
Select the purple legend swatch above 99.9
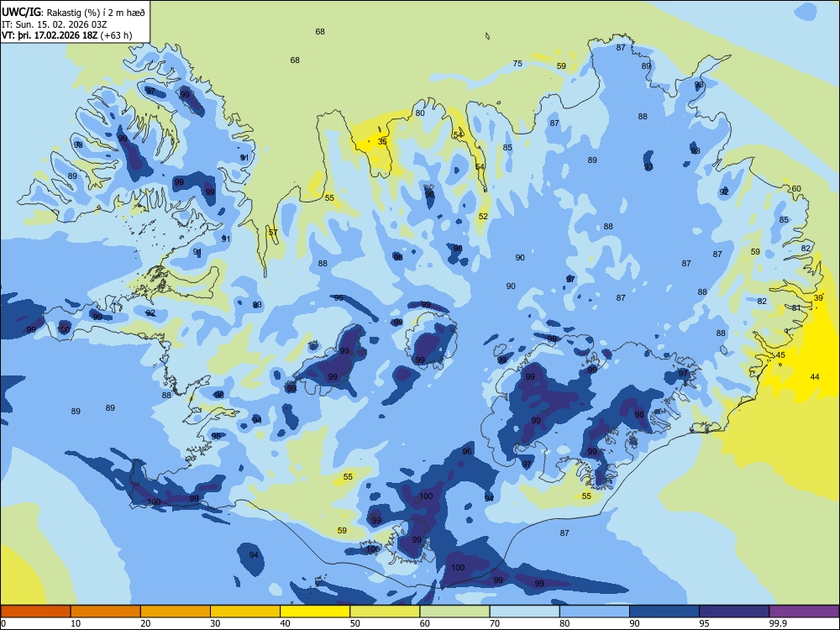pyautogui.click(x=804, y=612)
